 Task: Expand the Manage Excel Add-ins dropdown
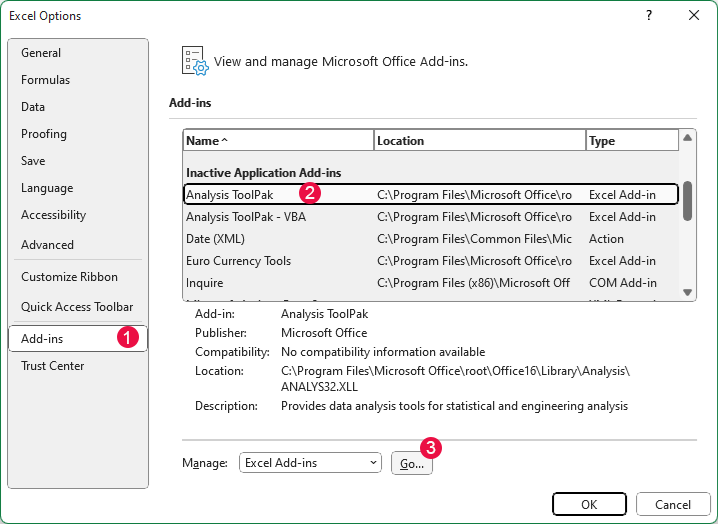[x=373, y=463]
